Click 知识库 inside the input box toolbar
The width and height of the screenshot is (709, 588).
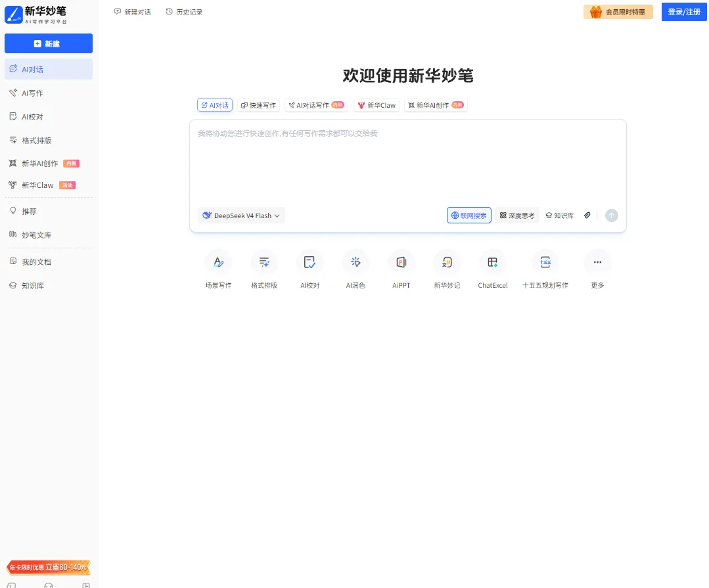coord(559,215)
